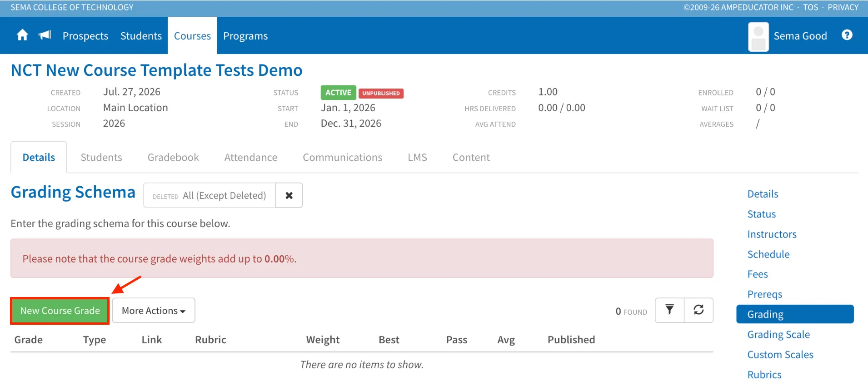Switch to the Attendance tab
Screen dimensions: 868x386
coord(251,157)
